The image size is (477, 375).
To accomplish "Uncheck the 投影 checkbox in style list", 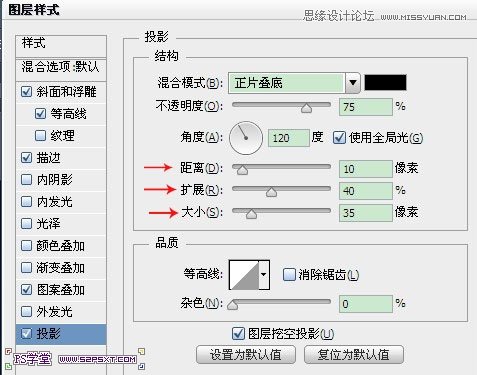I will click(26, 334).
